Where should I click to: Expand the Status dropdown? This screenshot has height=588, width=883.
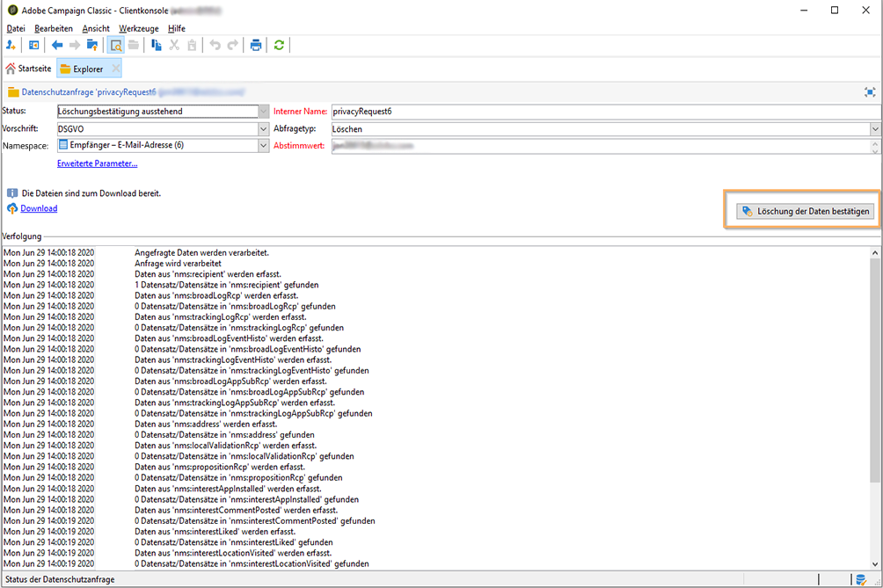[264, 112]
